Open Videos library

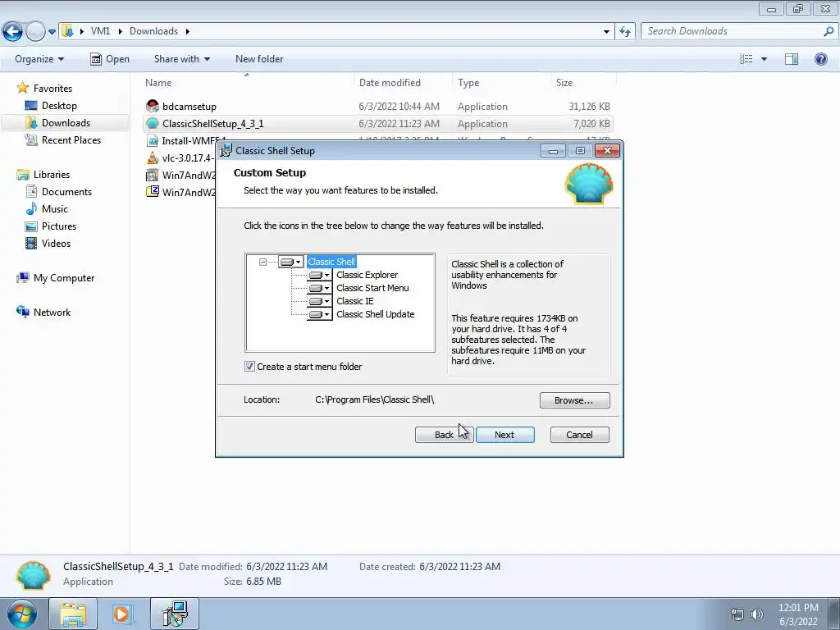(x=56, y=243)
